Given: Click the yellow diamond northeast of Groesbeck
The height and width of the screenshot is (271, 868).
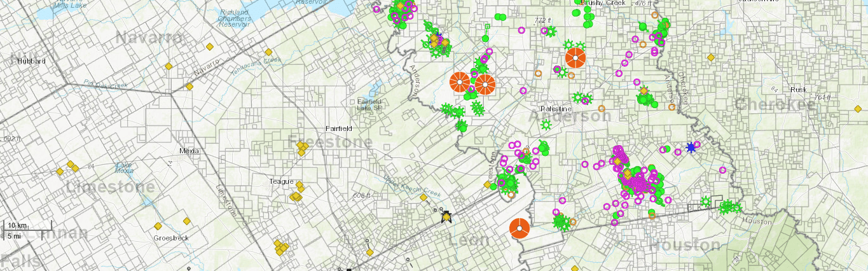Looking at the screenshot, I should (x=187, y=221).
